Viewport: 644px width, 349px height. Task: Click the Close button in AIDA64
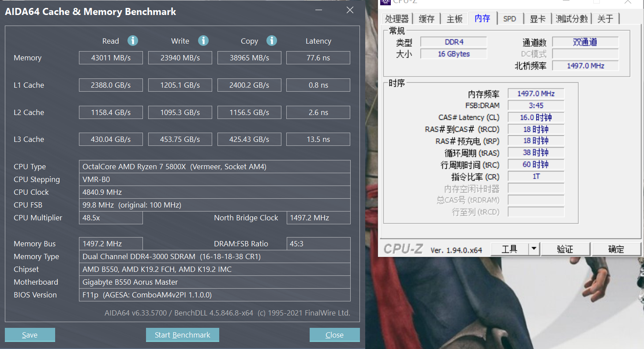coord(334,335)
